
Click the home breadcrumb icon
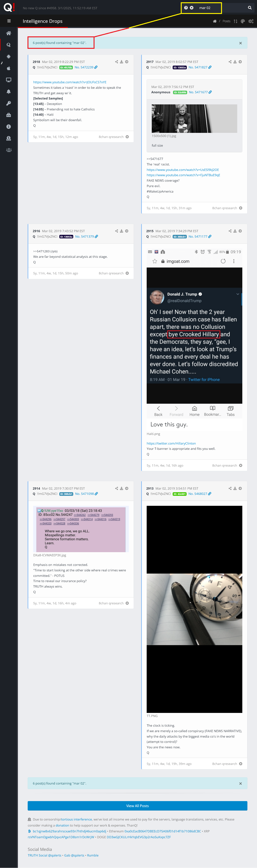pos(215,21)
